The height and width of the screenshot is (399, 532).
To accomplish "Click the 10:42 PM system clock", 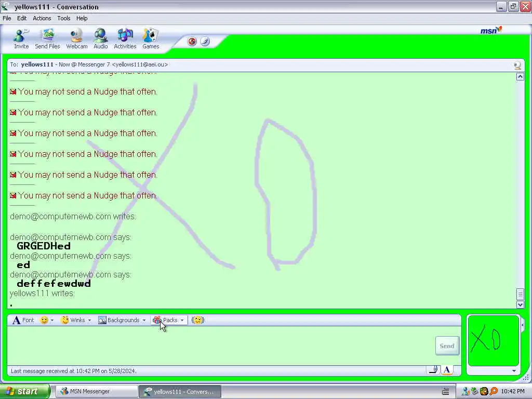I will click(x=513, y=392).
